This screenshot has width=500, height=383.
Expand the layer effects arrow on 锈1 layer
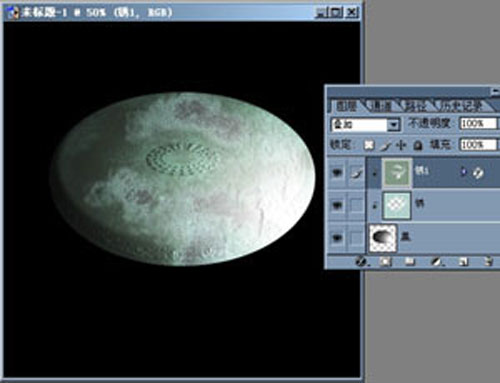(463, 172)
